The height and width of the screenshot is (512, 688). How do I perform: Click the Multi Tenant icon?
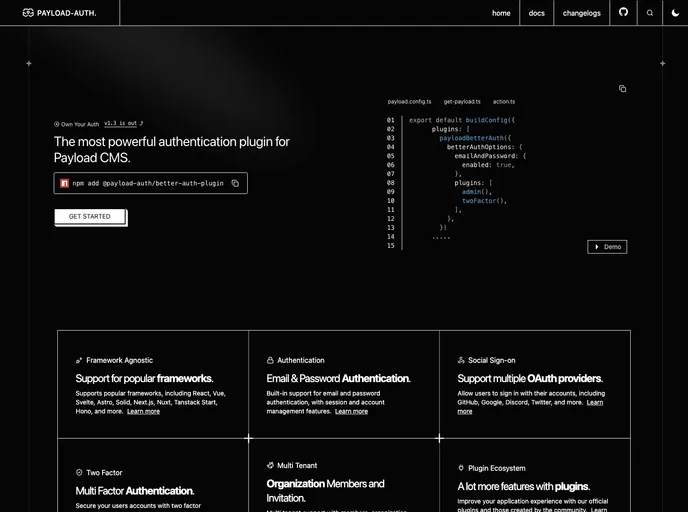click(x=270, y=465)
